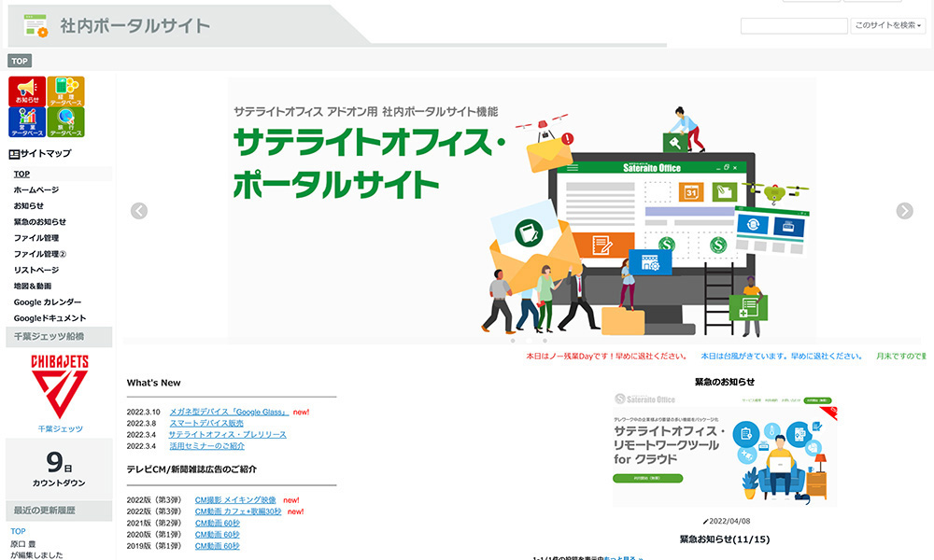The image size is (934, 560).
Task: Open the スマートデバイス販売 news link
Action: click(206, 423)
